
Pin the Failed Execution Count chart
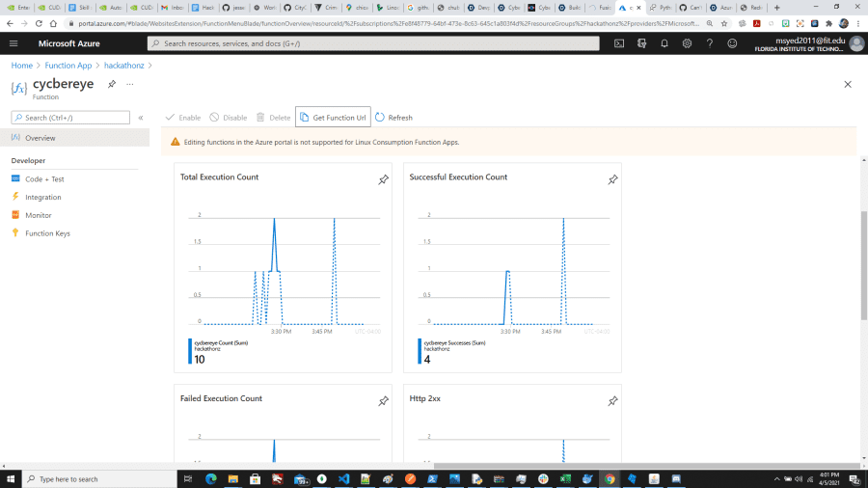[383, 401]
